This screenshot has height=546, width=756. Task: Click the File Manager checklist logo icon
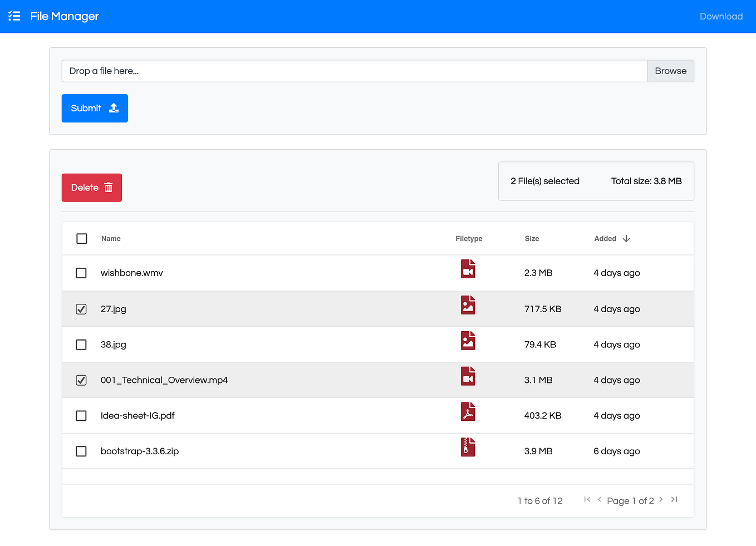coord(14,16)
